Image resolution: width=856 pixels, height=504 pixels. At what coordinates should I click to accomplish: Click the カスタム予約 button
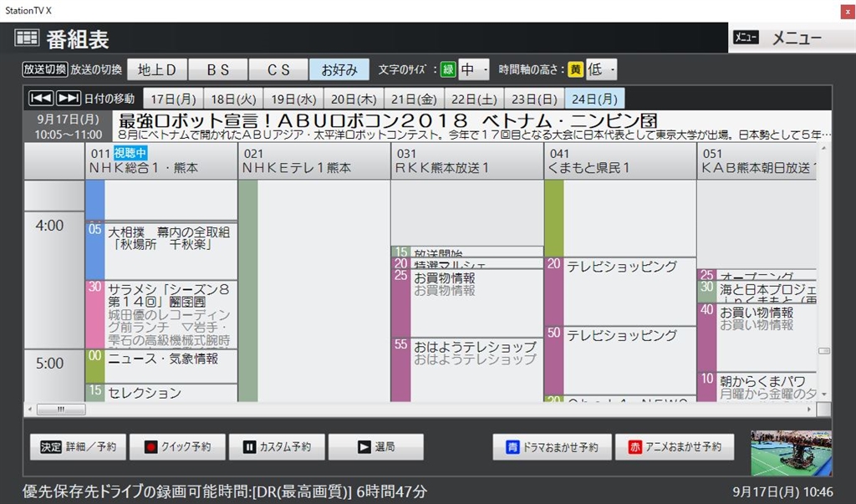[277, 446]
